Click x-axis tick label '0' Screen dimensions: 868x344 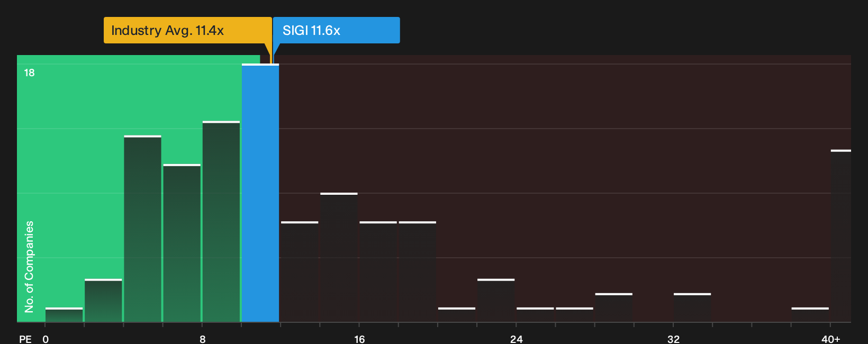[46, 339]
